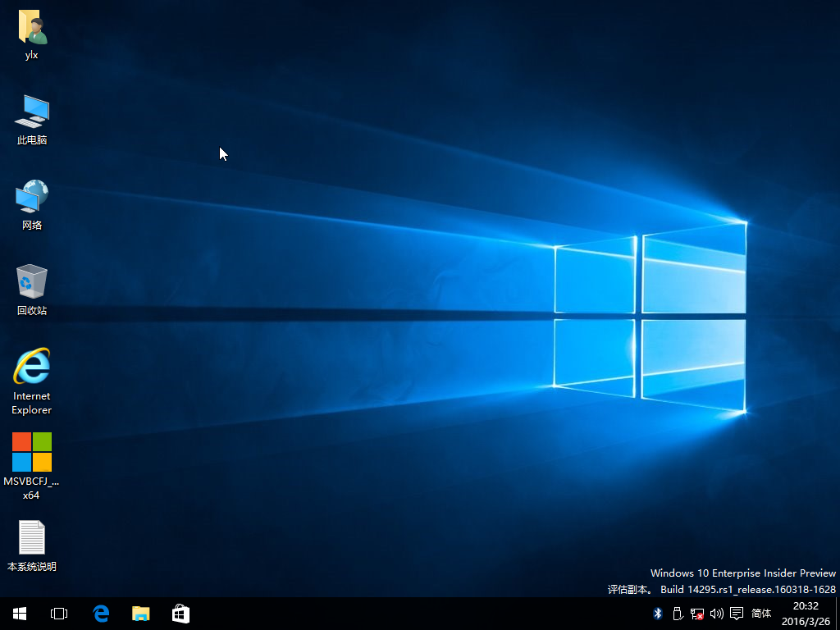Image resolution: width=840 pixels, height=630 pixels.
Task: Click the Show desktop strip at taskbar edge
Action: (x=837, y=614)
